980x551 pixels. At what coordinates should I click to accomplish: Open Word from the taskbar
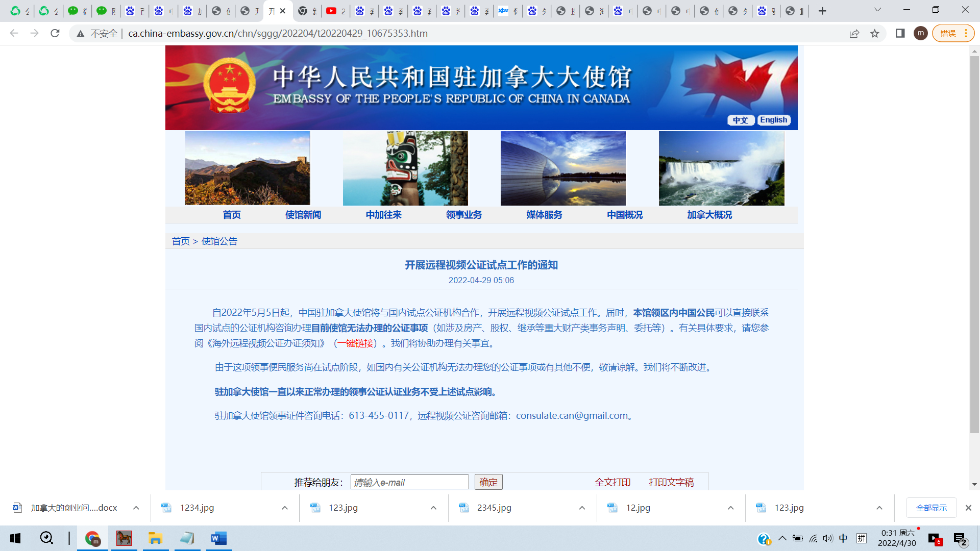218,538
